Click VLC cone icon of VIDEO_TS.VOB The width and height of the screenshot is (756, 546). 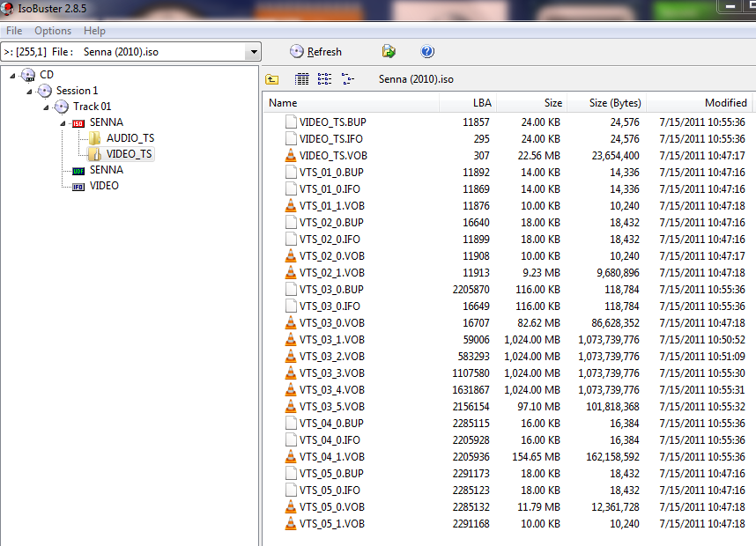click(291, 155)
